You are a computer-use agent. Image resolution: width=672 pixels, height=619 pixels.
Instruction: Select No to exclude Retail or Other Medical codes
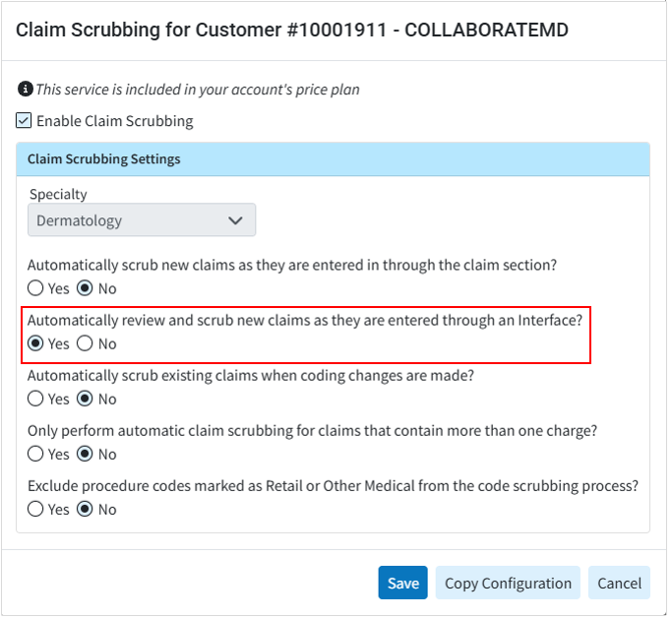click(86, 509)
